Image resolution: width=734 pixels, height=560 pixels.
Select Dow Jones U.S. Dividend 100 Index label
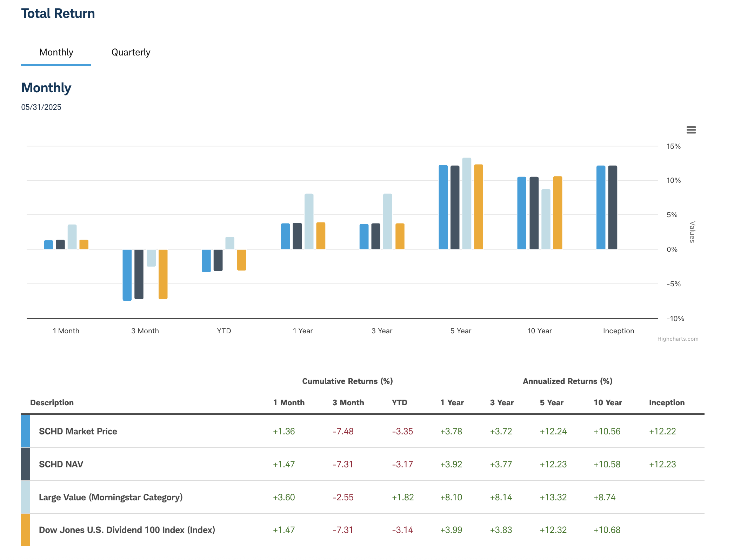pos(127,530)
